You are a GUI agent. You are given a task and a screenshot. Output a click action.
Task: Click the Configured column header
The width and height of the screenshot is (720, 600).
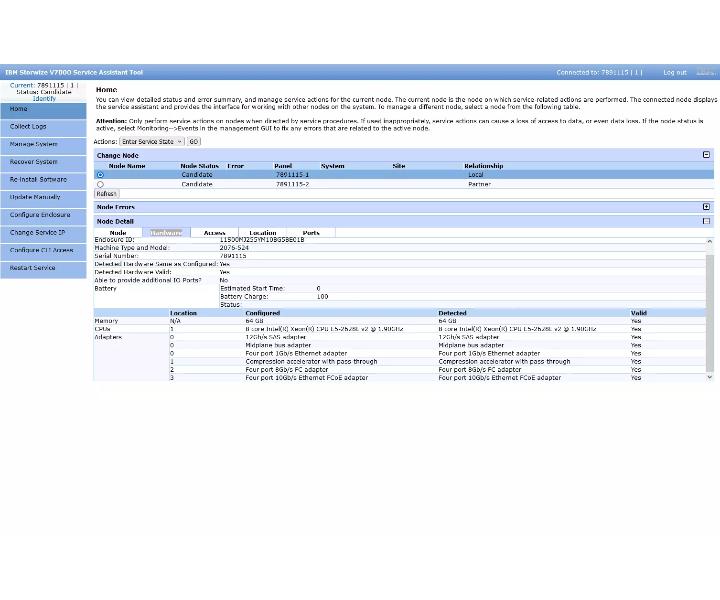(x=263, y=313)
